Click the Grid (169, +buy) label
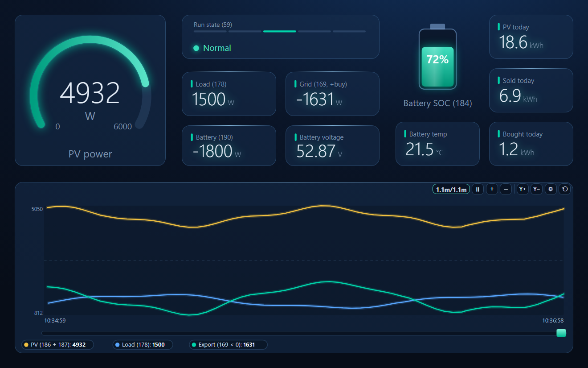The height and width of the screenshot is (368, 588). tap(323, 84)
